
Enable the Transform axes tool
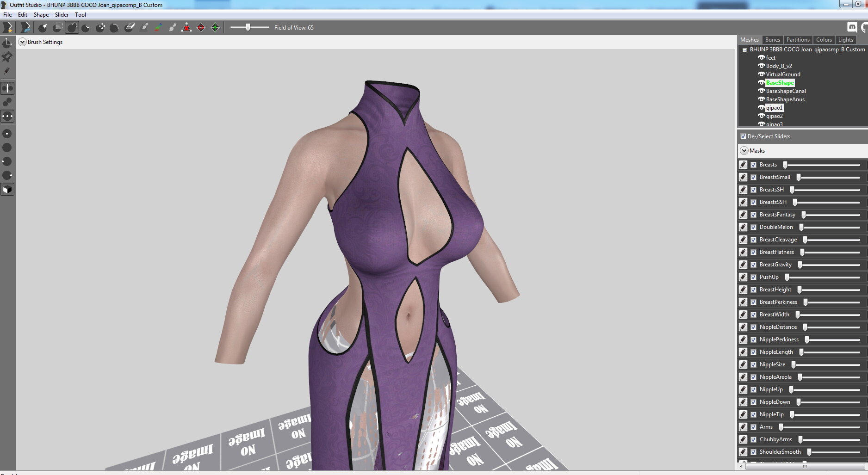coord(7,43)
